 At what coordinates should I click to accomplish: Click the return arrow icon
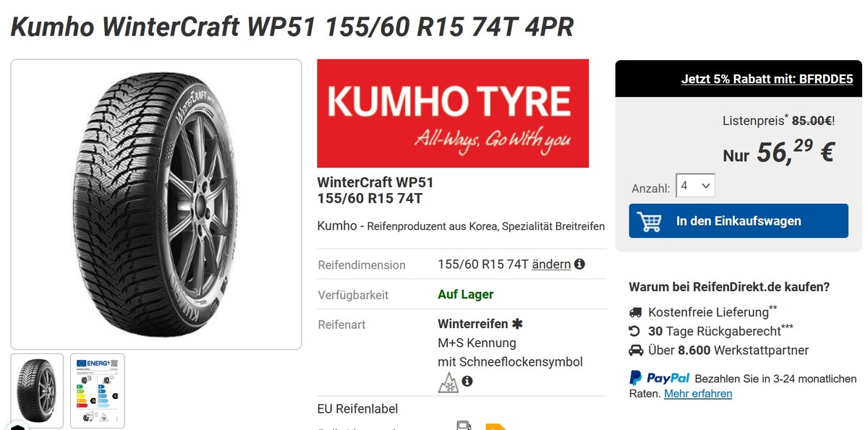tap(635, 331)
